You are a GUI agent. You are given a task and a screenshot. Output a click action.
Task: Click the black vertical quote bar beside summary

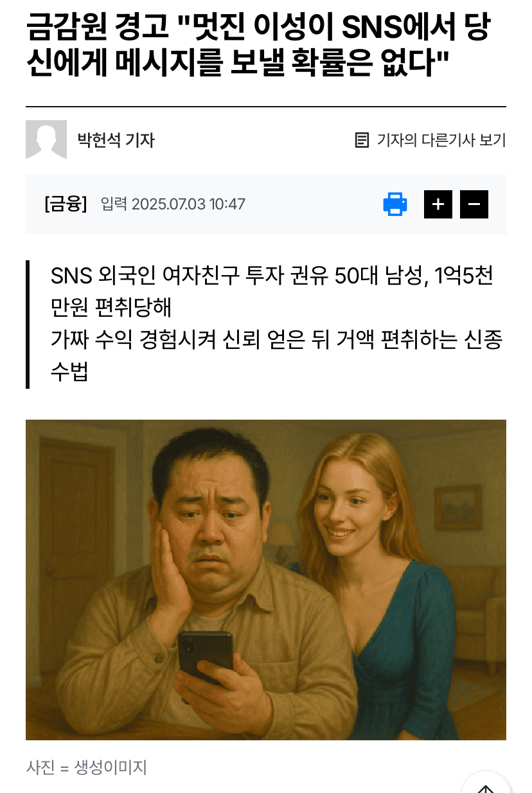coord(28,324)
